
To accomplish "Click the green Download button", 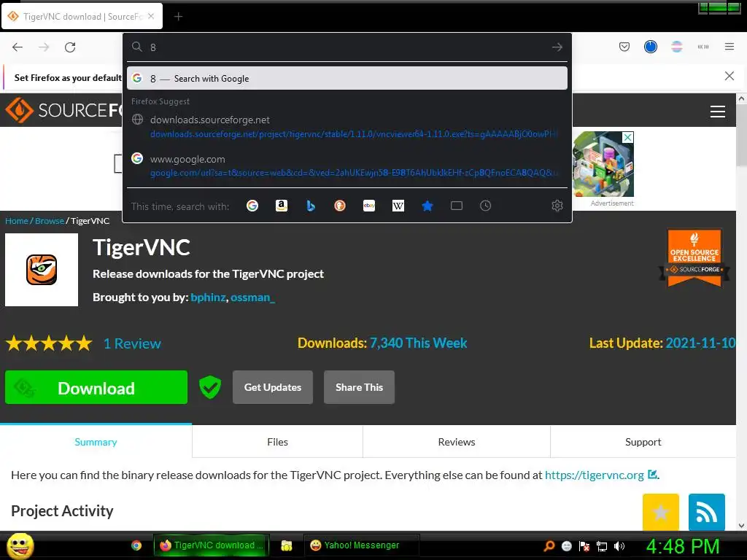I will (x=96, y=387).
